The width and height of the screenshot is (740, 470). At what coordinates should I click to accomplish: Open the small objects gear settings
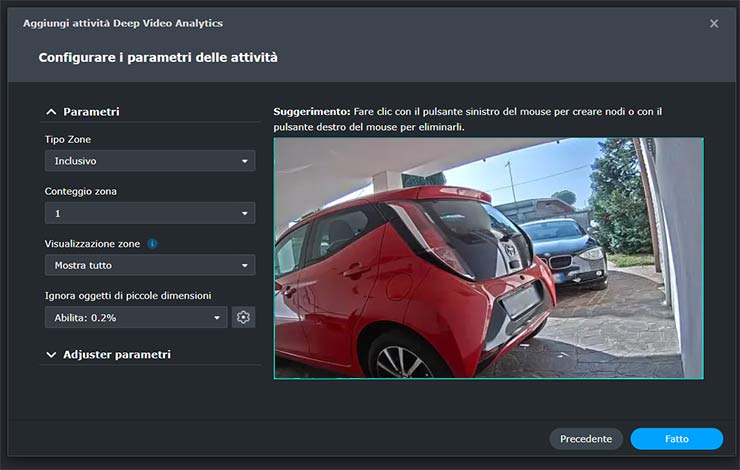click(242, 317)
